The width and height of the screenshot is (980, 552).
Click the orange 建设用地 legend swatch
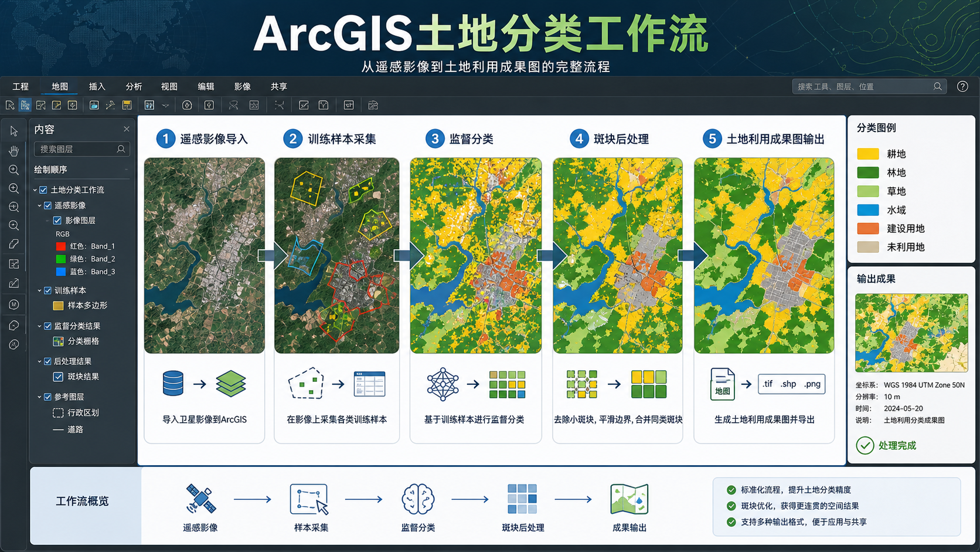pos(868,229)
